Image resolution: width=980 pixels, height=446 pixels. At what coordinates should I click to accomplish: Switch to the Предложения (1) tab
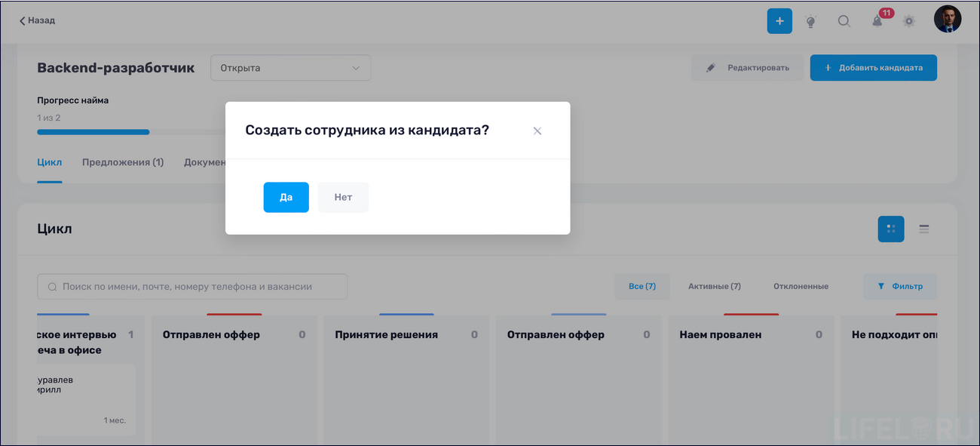pyautogui.click(x=123, y=161)
